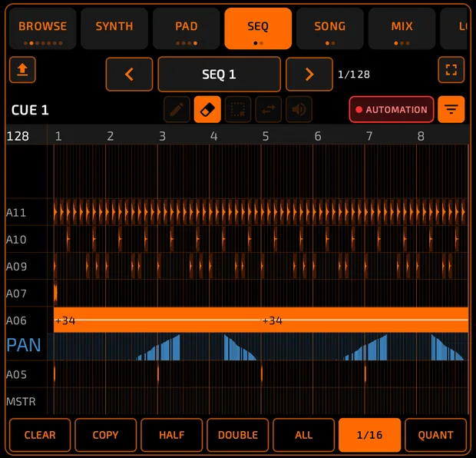Select the A11 track label
476x458 pixels.
16,212
